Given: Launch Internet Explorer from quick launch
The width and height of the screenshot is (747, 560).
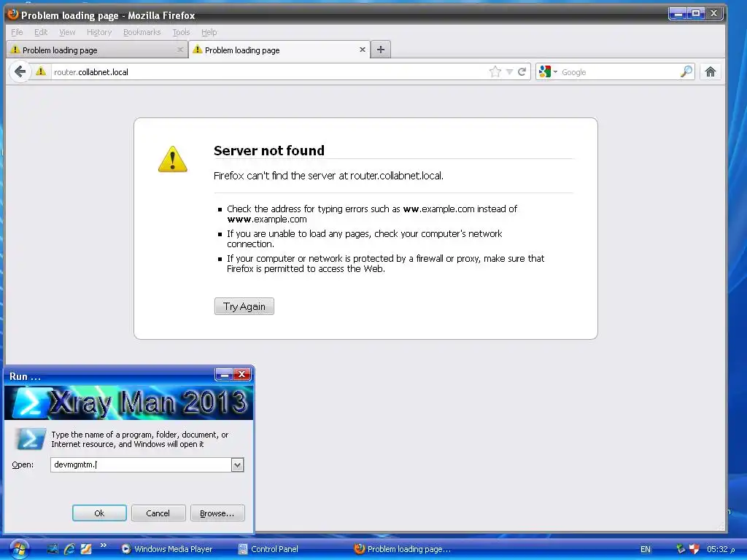Looking at the screenshot, I should tap(69, 548).
